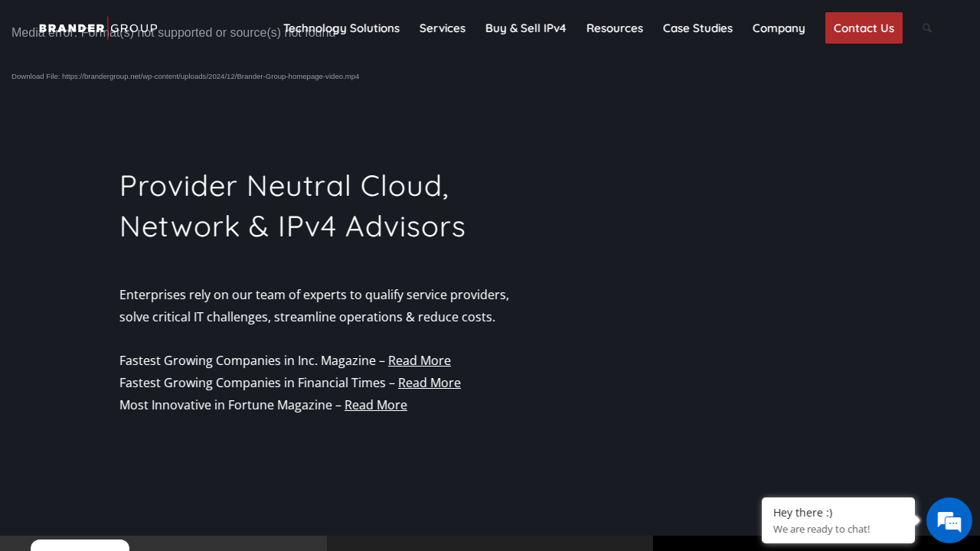
Task: Click the 'Media error' message text
Action: 175,32
